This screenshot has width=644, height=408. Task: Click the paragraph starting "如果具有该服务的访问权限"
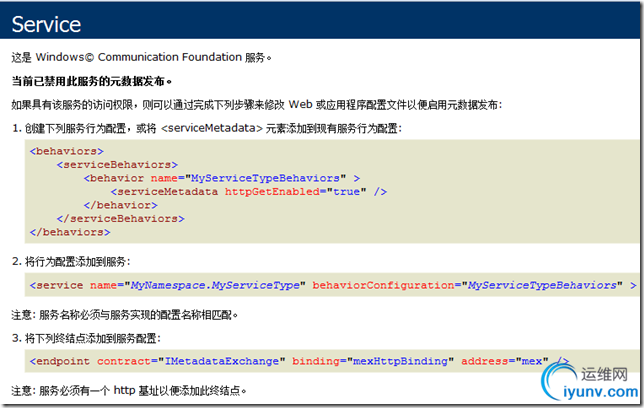tap(257, 105)
